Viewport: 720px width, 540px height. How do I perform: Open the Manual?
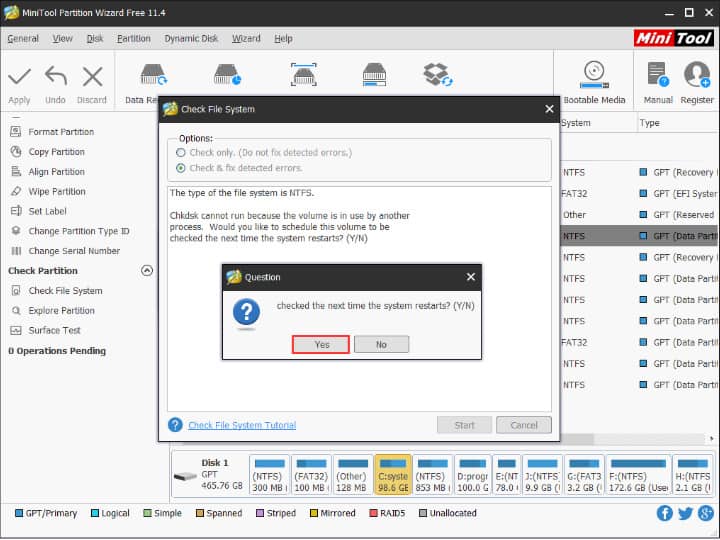click(658, 83)
